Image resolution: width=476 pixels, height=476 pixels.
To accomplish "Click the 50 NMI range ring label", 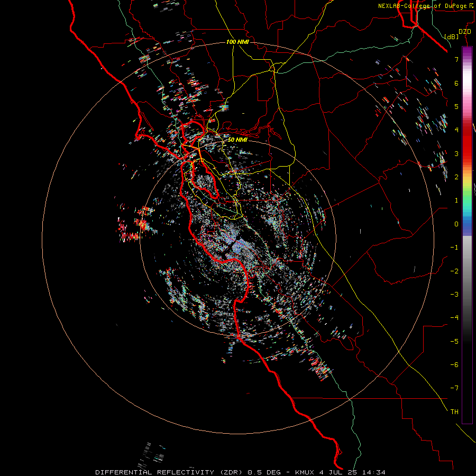I will click(x=237, y=140).
